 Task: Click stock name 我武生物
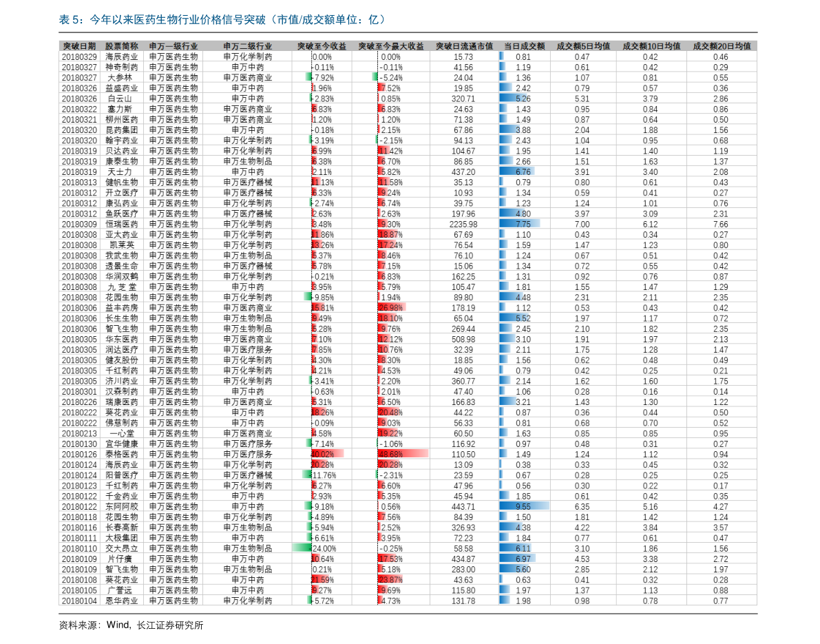pyautogui.click(x=122, y=256)
